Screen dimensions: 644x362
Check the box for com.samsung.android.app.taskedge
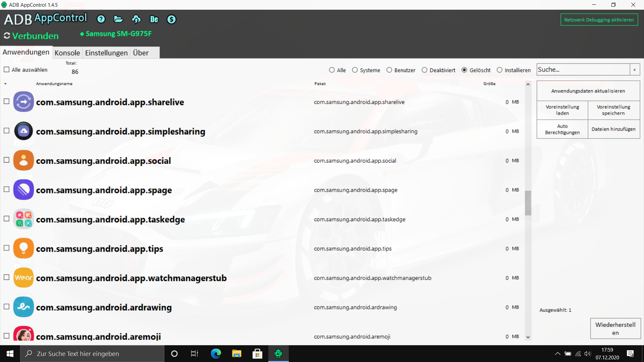[6, 219]
